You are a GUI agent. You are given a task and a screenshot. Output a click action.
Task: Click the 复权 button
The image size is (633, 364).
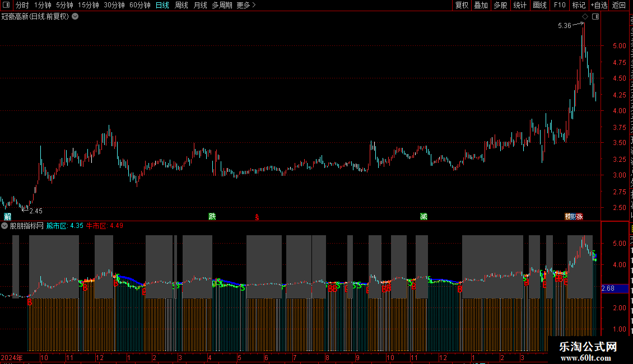pyautogui.click(x=462, y=5)
